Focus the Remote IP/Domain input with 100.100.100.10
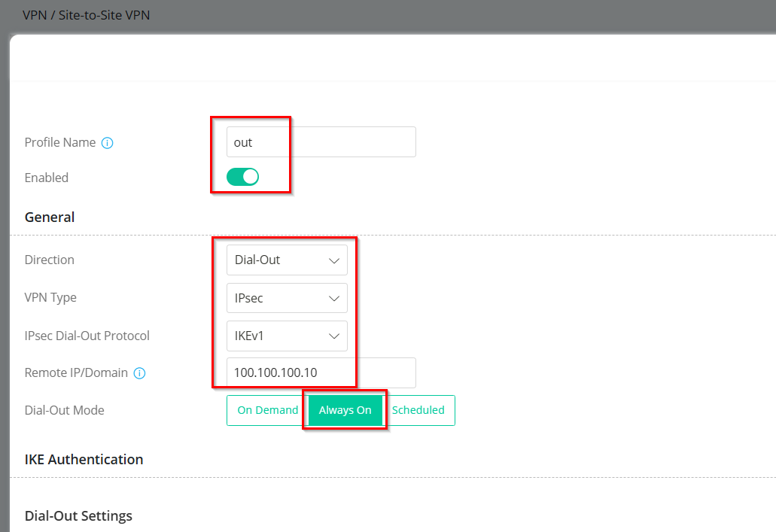This screenshot has height=532, width=776. [321, 372]
